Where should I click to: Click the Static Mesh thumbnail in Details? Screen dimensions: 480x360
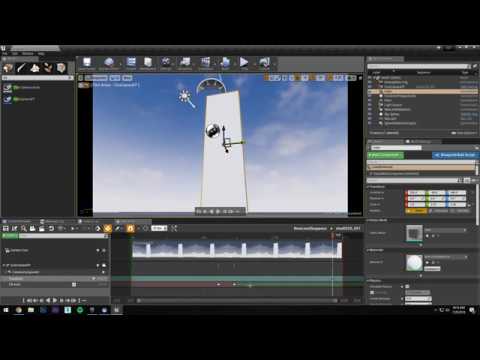414,233
